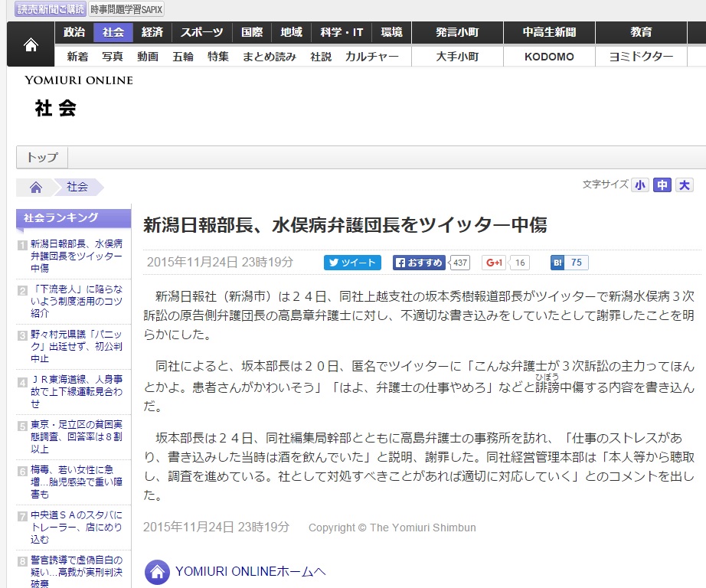Open the KODOMO link

click(x=549, y=57)
